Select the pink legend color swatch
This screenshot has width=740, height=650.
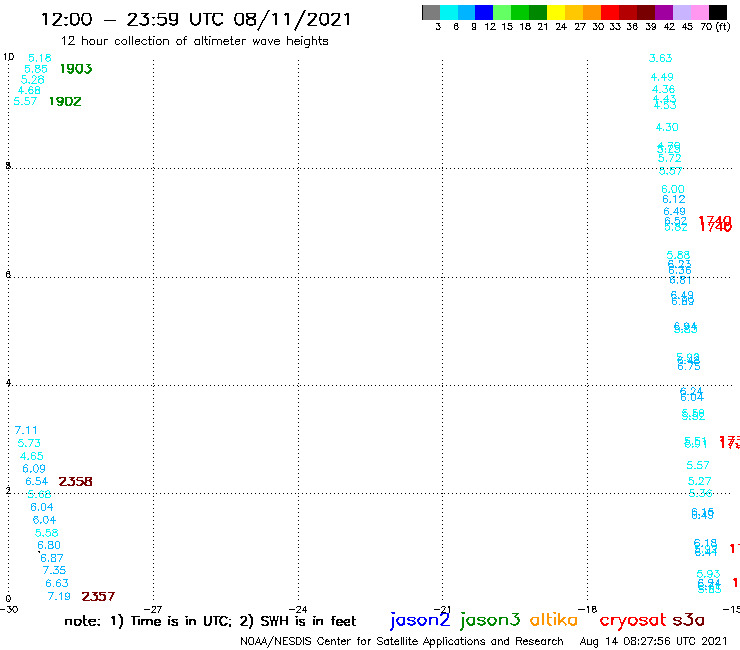click(x=700, y=12)
